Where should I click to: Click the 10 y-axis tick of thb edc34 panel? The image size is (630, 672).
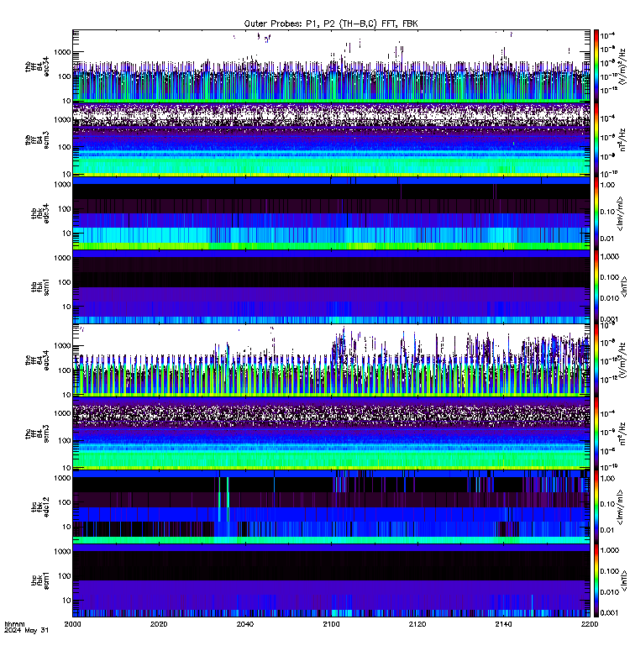point(66,234)
